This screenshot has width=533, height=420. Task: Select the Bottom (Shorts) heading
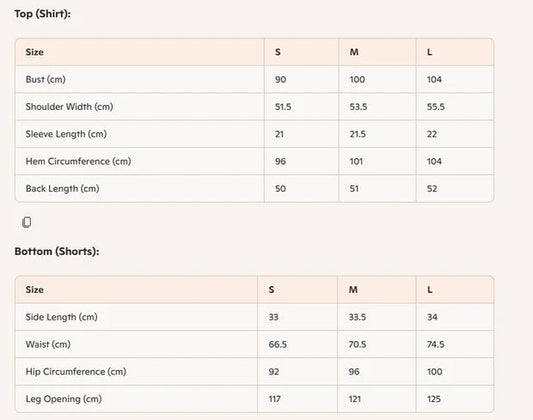(x=57, y=251)
